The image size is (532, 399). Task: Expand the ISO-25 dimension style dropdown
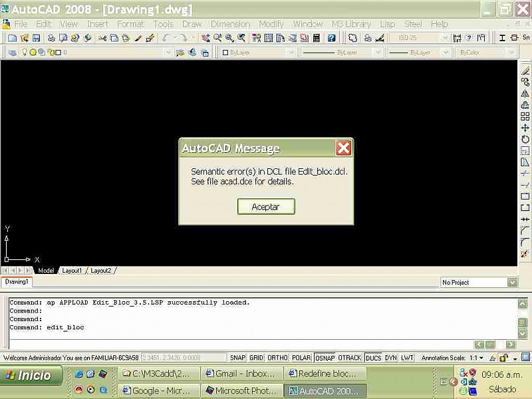click(445, 38)
